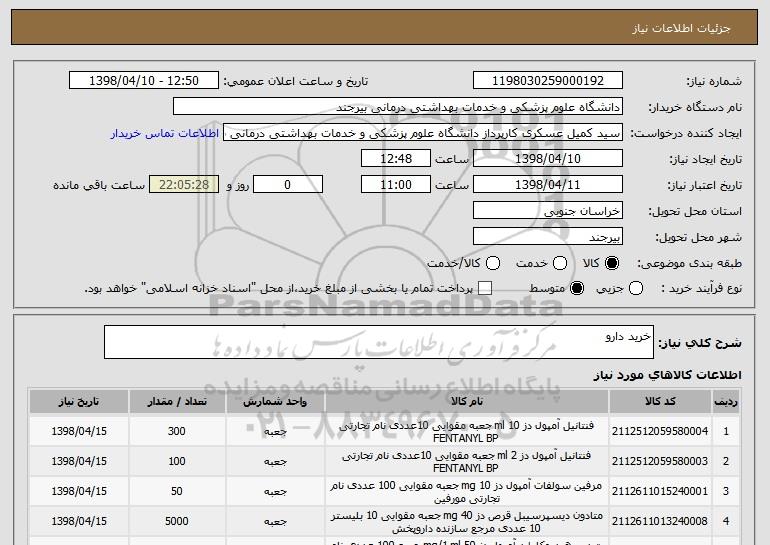
Task: Click the واحد شمارش column header
Action: point(275,402)
